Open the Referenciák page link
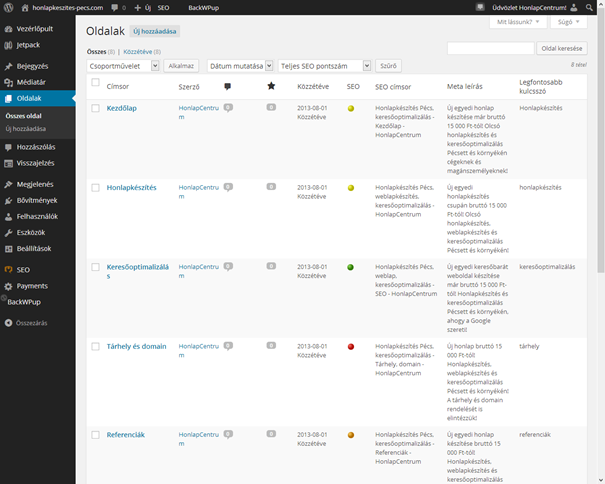This screenshot has height=484, width=605. coord(125,435)
